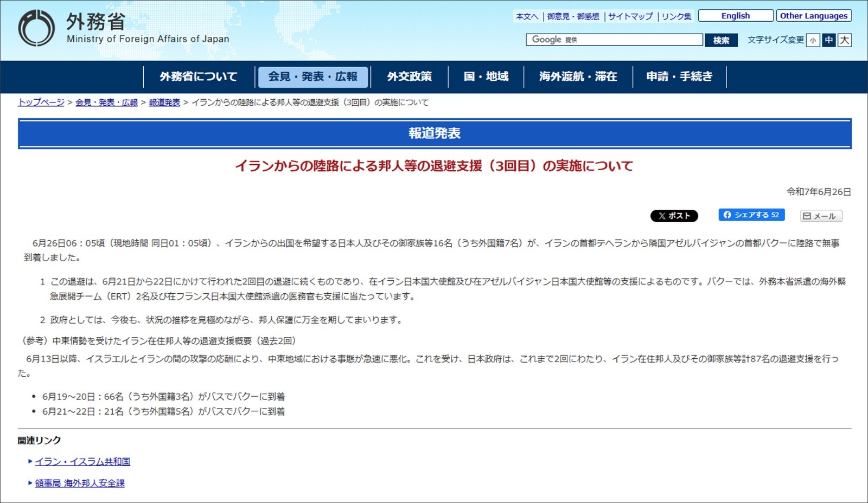Set text size to medium (中)
Image resolution: width=868 pixels, height=503 pixels.
pyautogui.click(x=828, y=40)
